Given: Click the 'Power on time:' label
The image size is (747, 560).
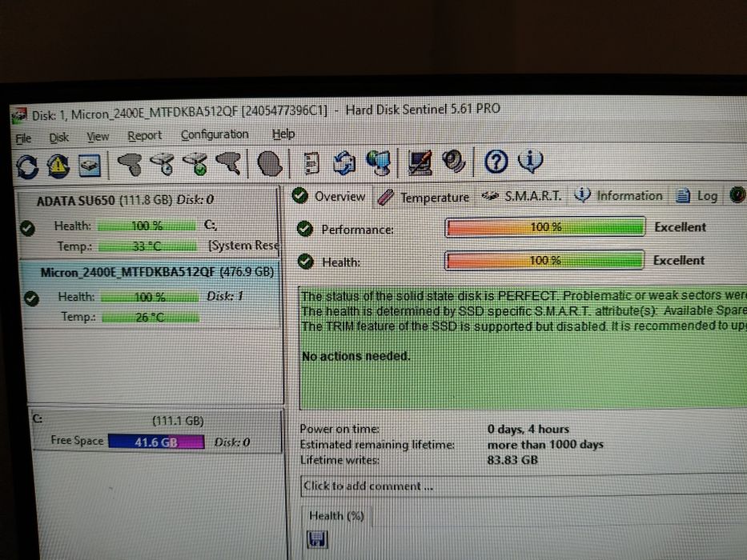Looking at the screenshot, I should (x=339, y=429).
